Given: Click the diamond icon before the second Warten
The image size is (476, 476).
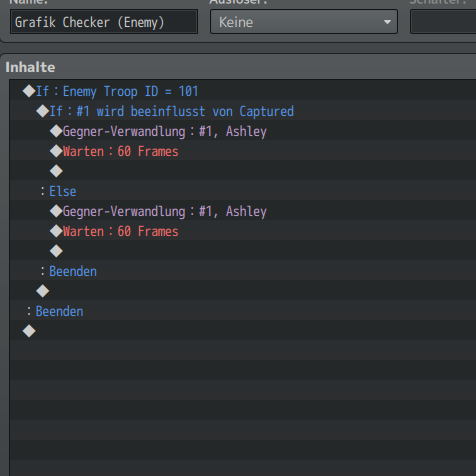Looking at the screenshot, I should tap(56, 231).
